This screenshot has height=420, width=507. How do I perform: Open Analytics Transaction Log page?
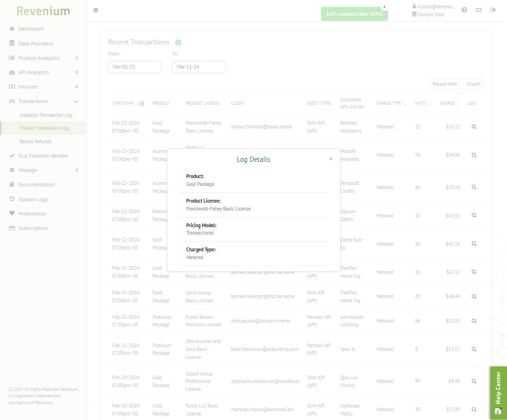pos(45,115)
